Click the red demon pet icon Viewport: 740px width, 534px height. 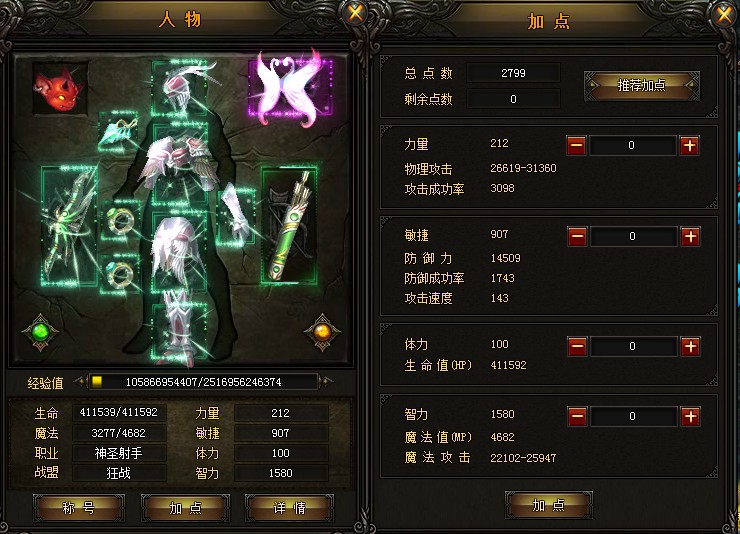[x=60, y=88]
